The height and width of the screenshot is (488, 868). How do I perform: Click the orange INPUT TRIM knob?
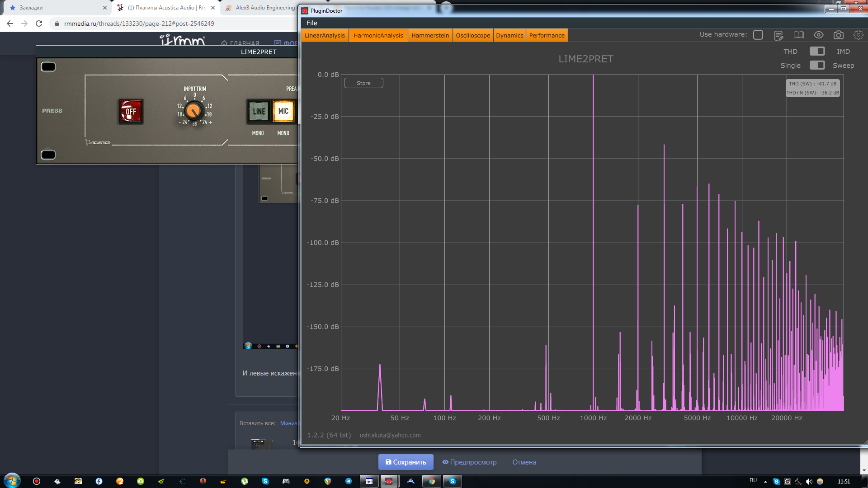tap(194, 110)
